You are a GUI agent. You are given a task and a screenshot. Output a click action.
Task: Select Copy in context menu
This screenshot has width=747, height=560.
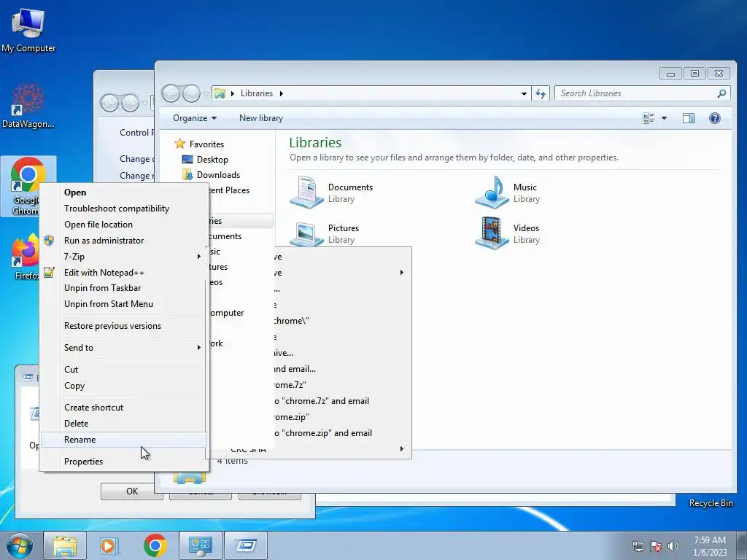[x=124, y=386]
